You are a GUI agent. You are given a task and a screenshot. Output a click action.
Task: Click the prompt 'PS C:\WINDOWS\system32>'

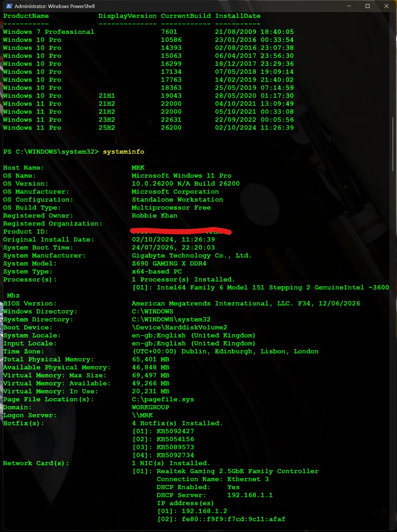point(51,152)
